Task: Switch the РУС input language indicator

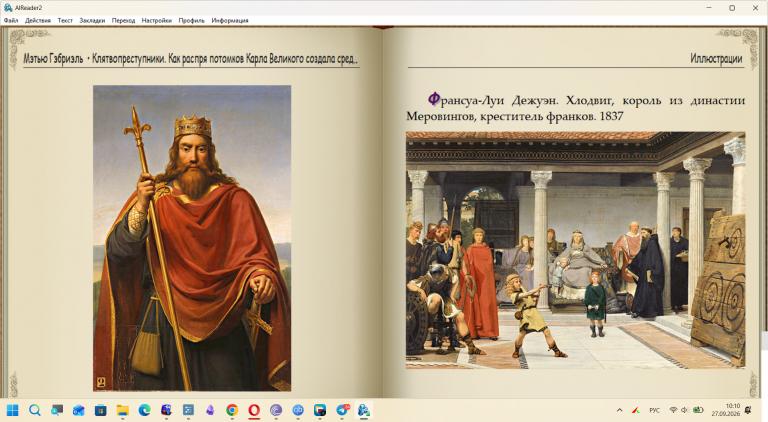Action: [x=654, y=410]
